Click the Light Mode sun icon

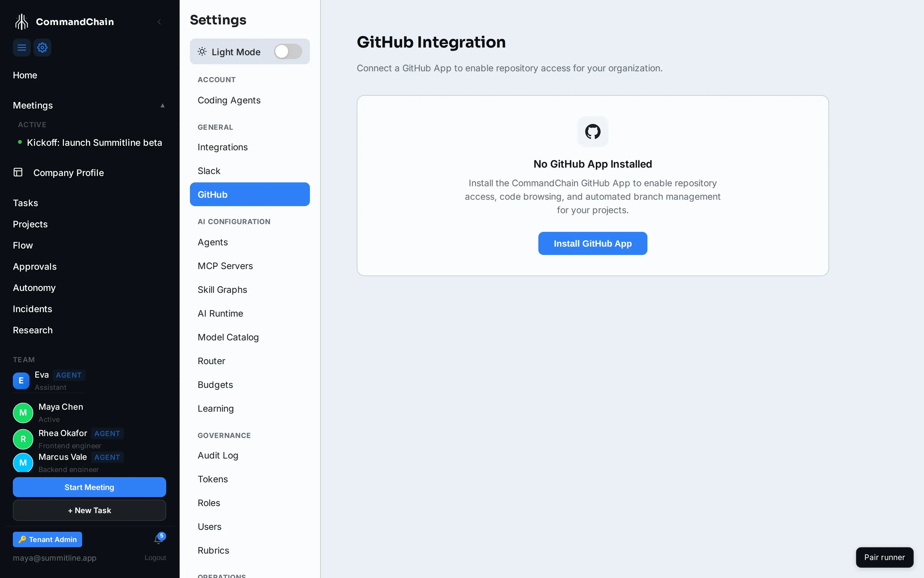click(202, 52)
